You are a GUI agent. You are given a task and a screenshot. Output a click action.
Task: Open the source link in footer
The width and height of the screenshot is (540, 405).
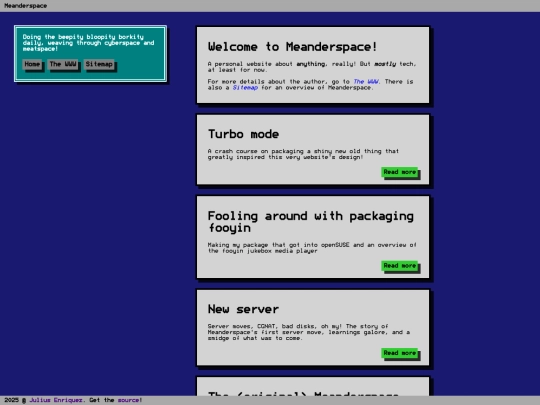pos(128,400)
